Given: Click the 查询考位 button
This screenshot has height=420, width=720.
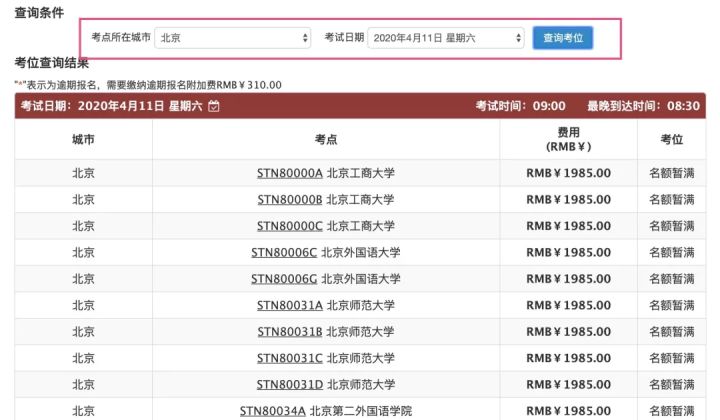Looking at the screenshot, I should [x=563, y=38].
